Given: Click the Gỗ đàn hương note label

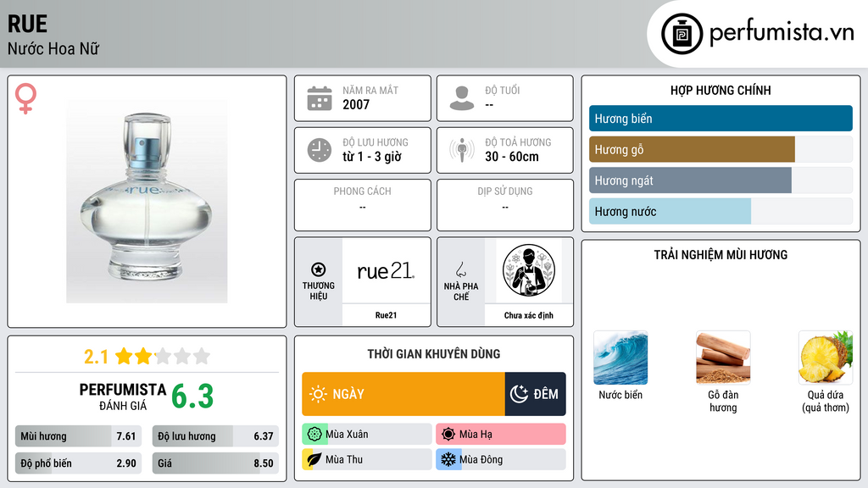Looking at the screenshot, I should pos(723,401).
